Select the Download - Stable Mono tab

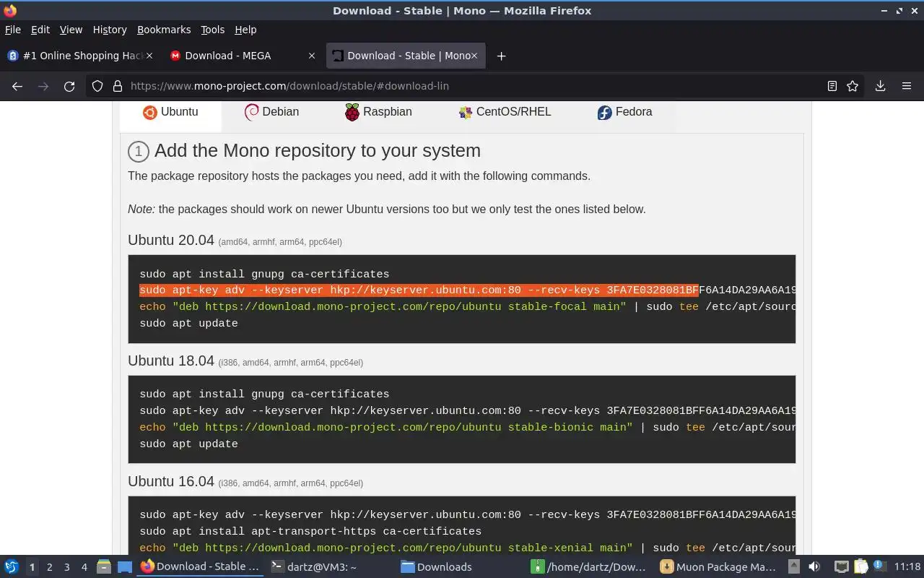click(406, 56)
